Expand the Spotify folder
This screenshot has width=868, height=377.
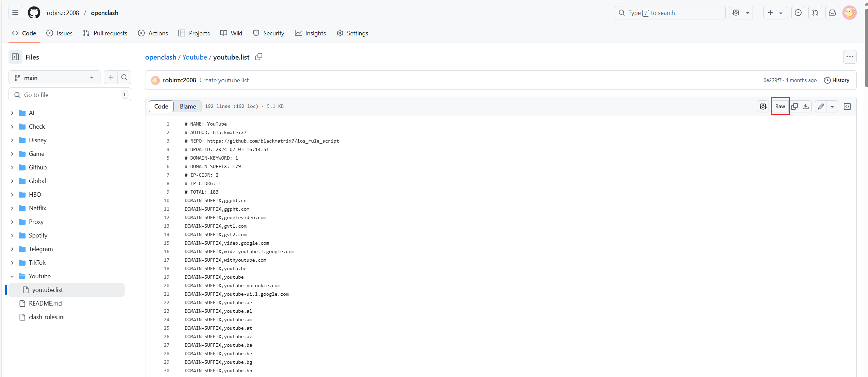(12, 235)
